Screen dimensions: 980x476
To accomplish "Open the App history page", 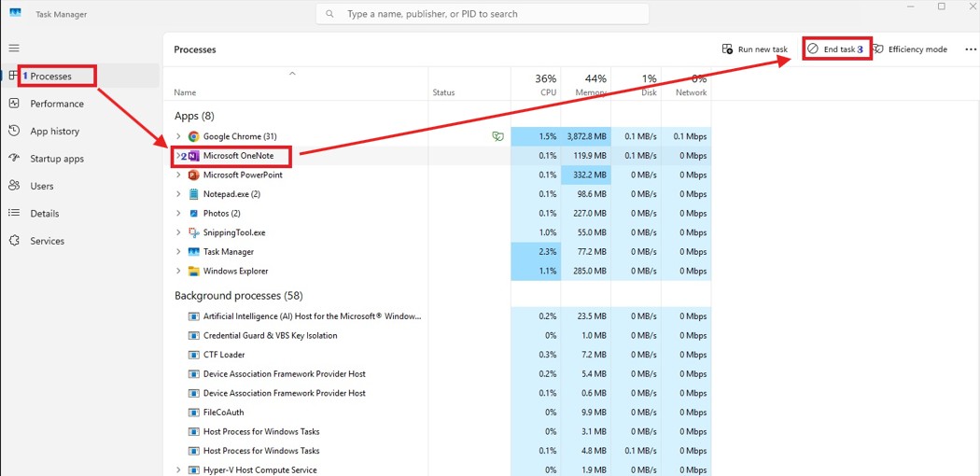I will [80, 132].
